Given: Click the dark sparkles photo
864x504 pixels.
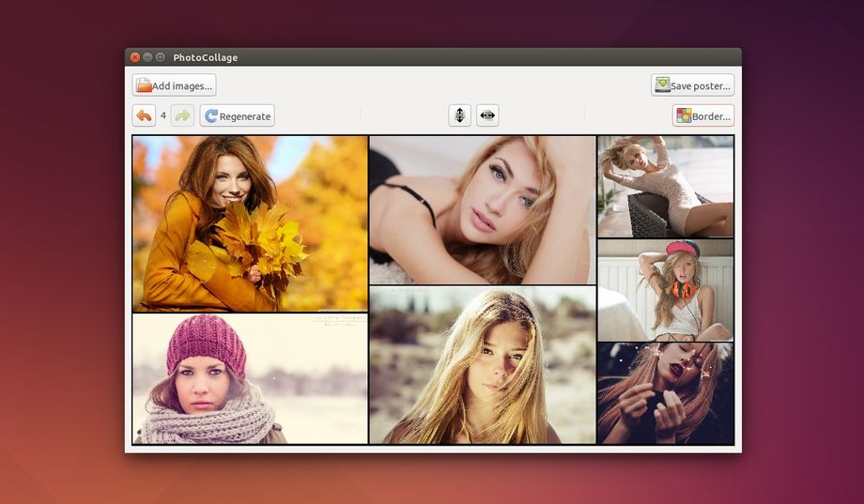Looking at the screenshot, I should pos(665,392).
